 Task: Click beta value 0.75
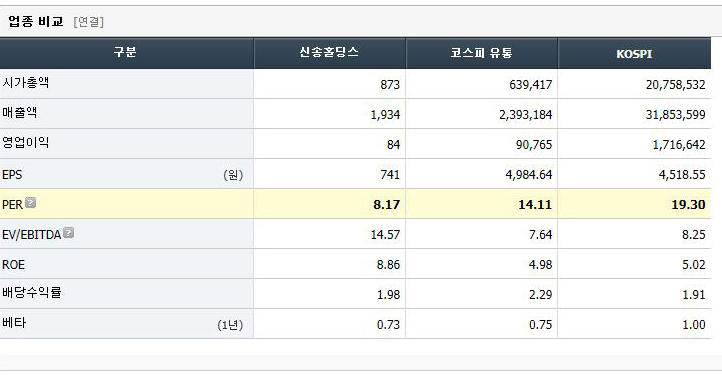coord(541,324)
